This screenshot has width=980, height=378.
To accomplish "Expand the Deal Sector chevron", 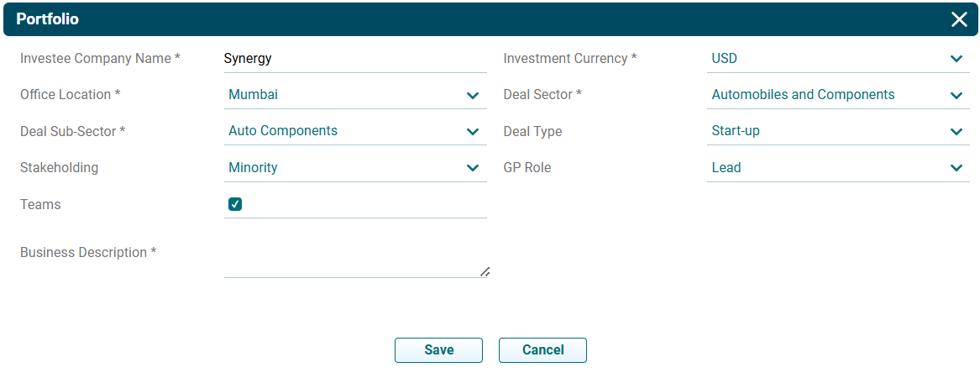I will point(956,96).
